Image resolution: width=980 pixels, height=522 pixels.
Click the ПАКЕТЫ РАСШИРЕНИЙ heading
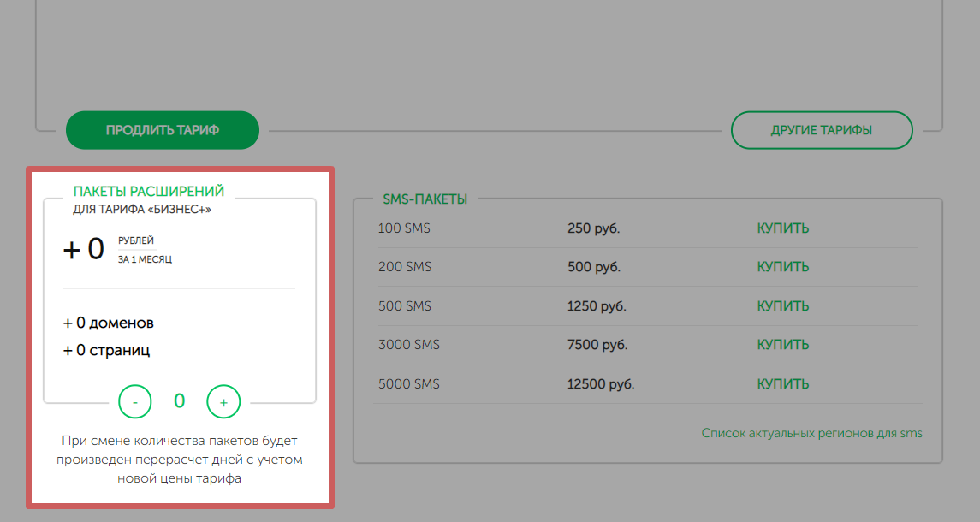149,191
